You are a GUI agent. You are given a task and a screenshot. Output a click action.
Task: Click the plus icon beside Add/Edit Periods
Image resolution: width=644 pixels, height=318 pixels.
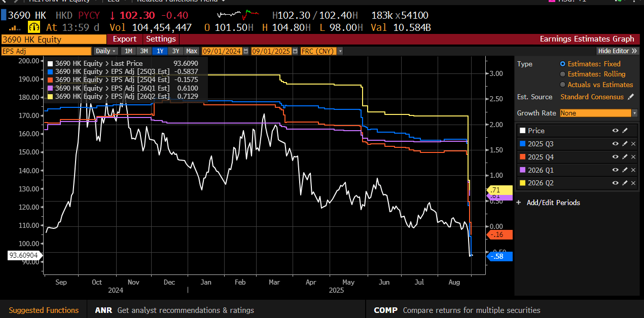(x=518, y=202)
